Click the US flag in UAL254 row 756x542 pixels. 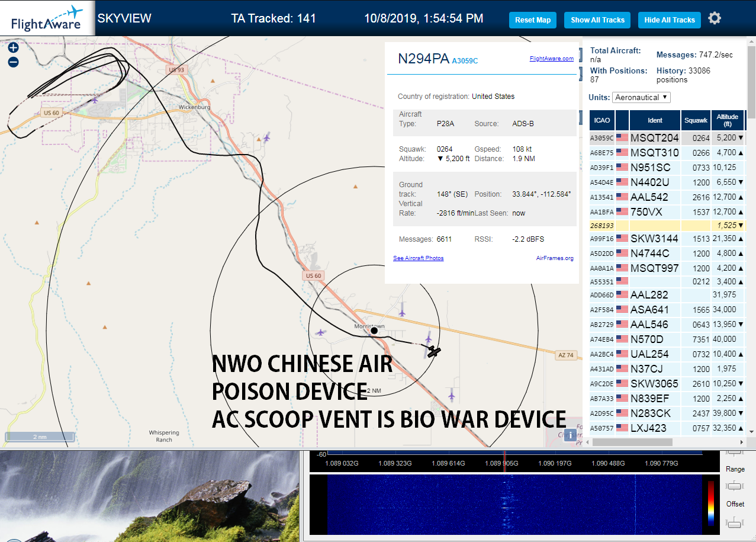coord(622,354)
